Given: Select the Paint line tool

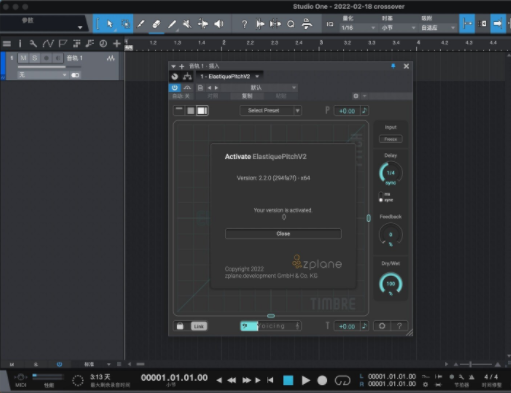Looking at the screenshot, I should (x=172, y=24).
